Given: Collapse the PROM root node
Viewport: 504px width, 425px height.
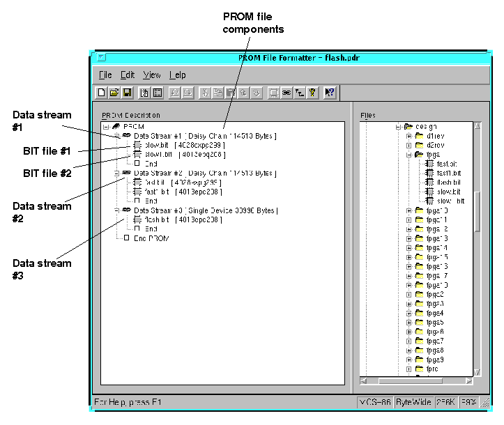Looking at the screenshot, I should [x=106, y=127].
